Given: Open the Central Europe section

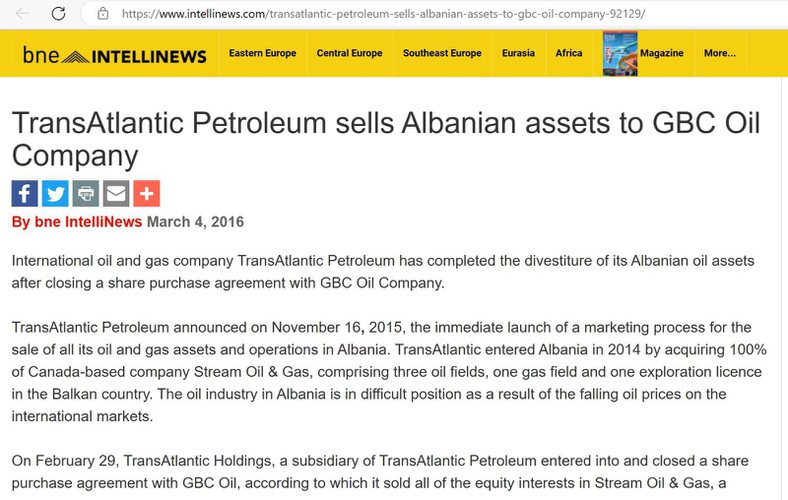Looking at the screenshot, I should tap(349, 53).
